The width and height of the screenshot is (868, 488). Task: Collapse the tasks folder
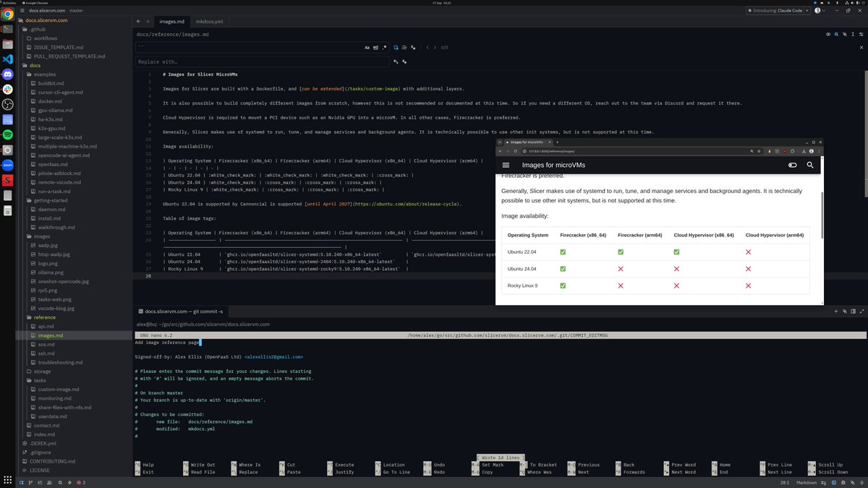pos(40,380)
